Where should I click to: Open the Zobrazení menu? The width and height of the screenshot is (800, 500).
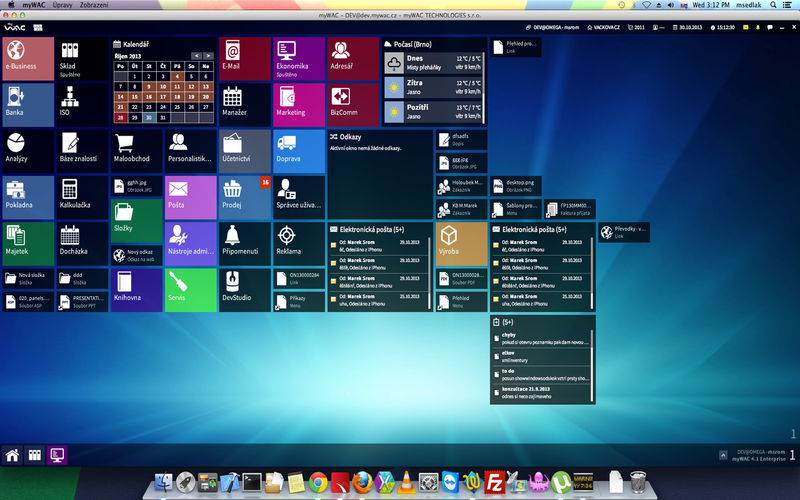(94, 5)
